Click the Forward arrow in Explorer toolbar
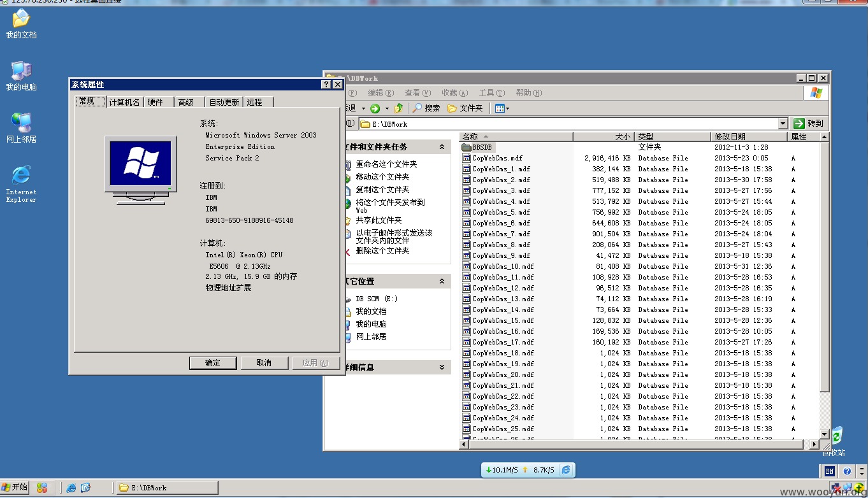 [375, 108]
